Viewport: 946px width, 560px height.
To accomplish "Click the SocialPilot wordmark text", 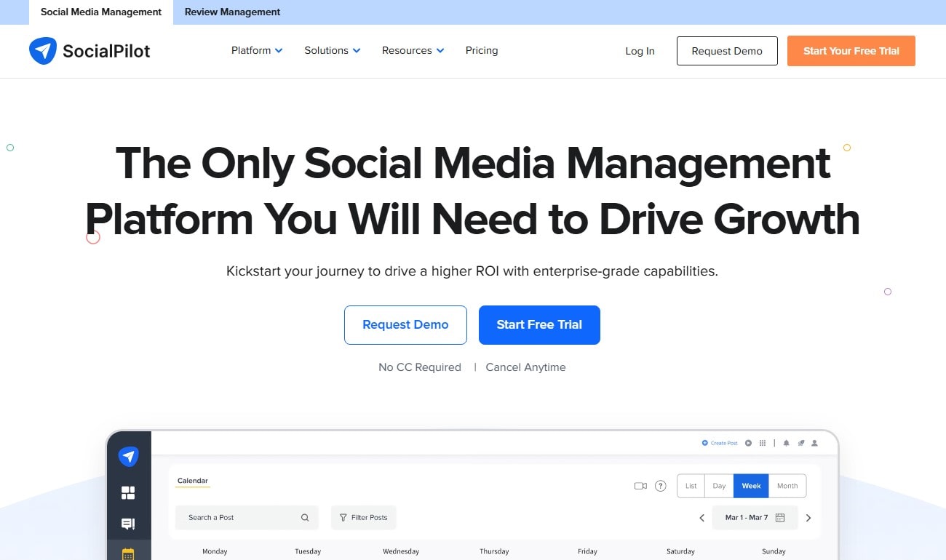I will click(x=106, y=51).
